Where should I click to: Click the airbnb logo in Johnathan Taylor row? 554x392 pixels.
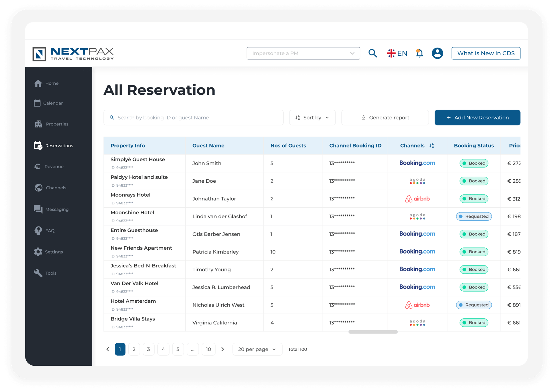[x=417, y=198]
